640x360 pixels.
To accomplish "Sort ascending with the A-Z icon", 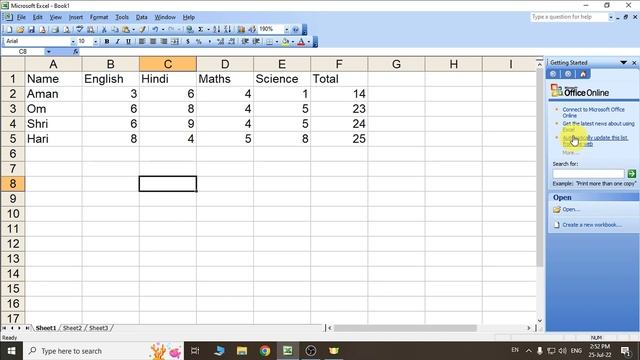I will (216, 29).
